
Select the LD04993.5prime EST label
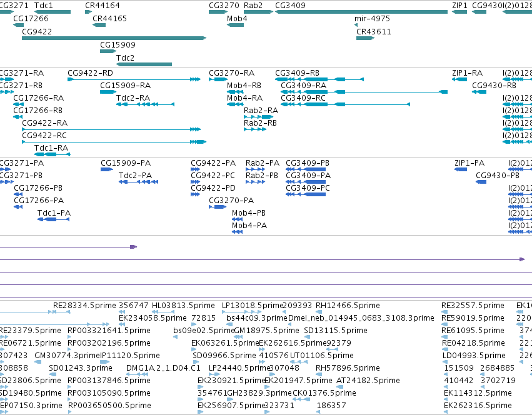[x=474, y=355]
